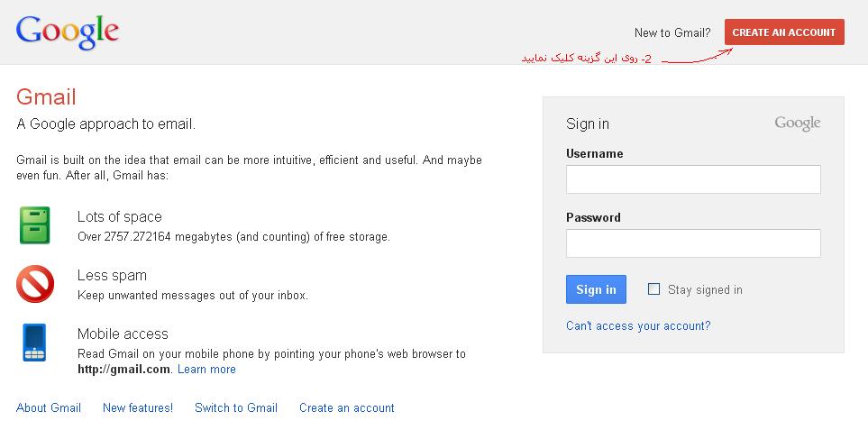Click the Mobile access heading

pos(123,334)
